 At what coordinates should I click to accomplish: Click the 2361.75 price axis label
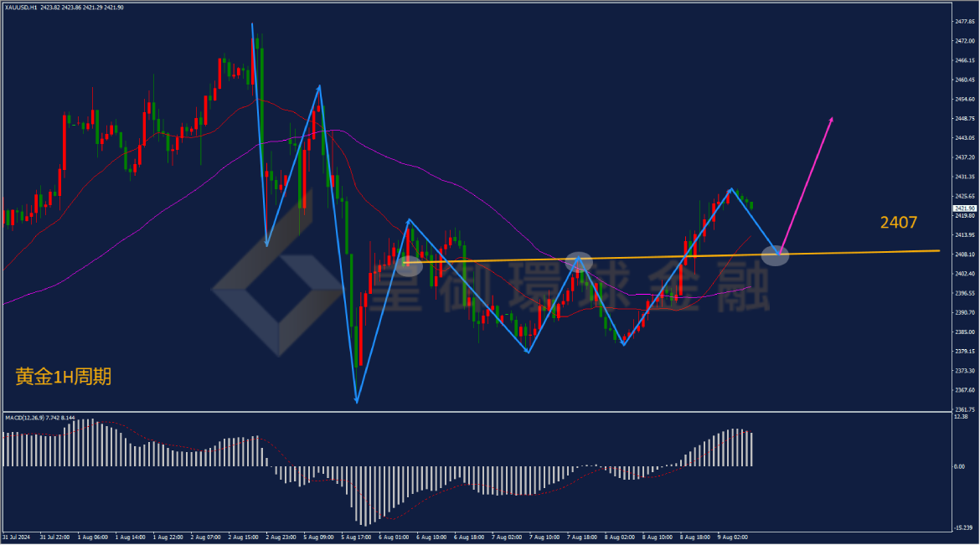click(964, 409)
